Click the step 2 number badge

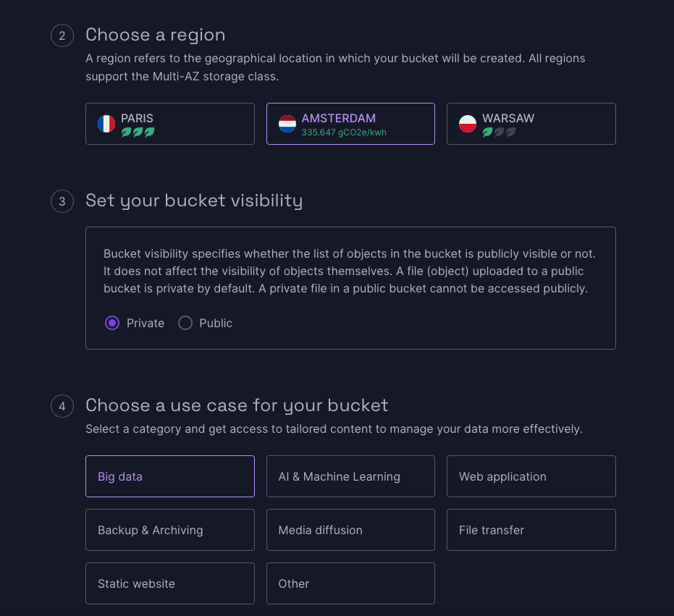click(x=62, y=35)
